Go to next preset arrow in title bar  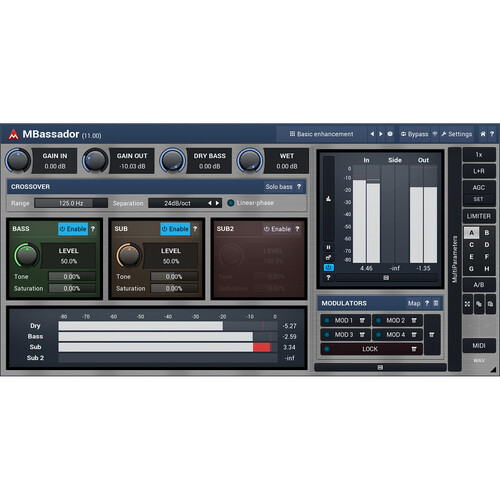point(381,134)
